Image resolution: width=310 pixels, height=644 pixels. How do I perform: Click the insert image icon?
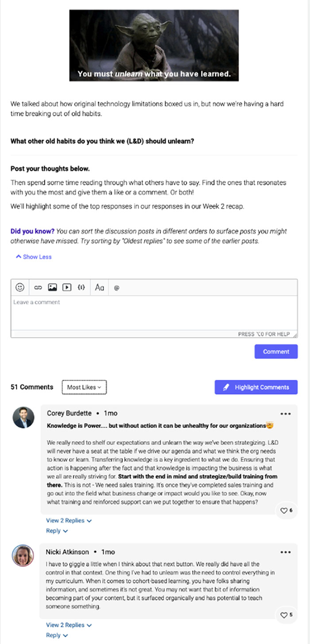pos(52,287)
